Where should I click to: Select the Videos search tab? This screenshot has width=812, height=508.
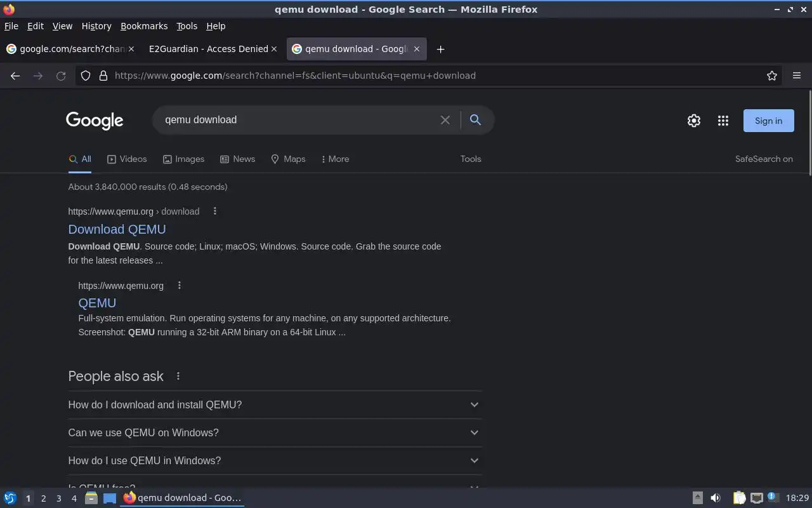click(x=127, y=159)
